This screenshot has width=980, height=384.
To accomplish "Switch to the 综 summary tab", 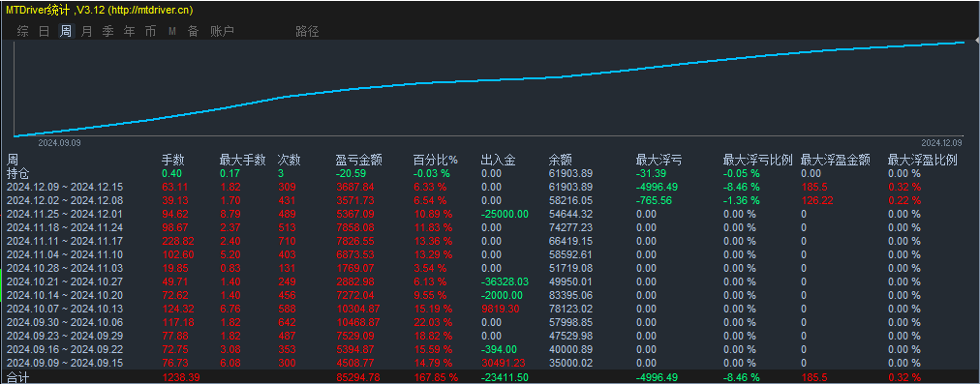I will point(23,31).
